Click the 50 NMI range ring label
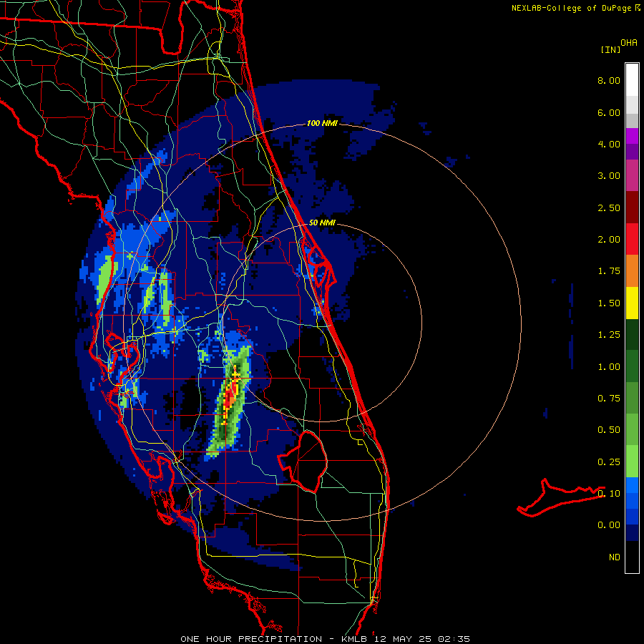This screenshot has width=644, height=644. [322, 223]
